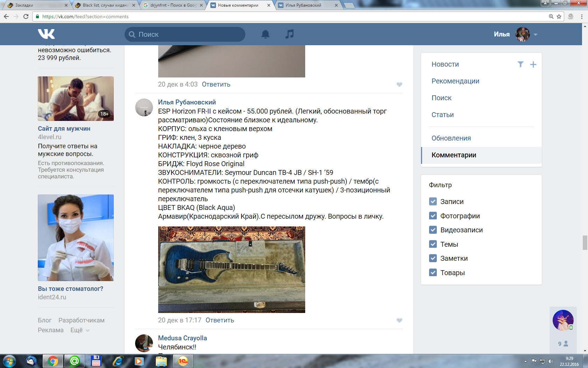The image size is (588, 368).
Task: Open the Илья Рубановский author name link
Action: click(x=187, y=102)
